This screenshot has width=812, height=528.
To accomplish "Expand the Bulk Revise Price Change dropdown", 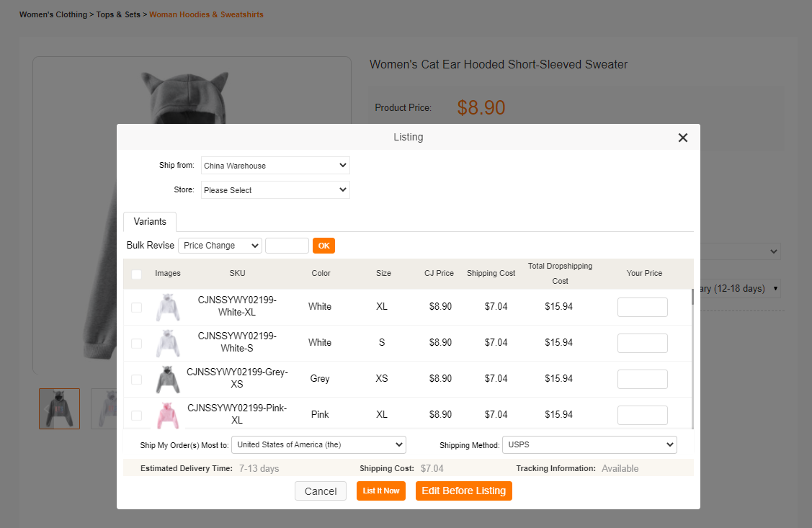I will 220,246.
